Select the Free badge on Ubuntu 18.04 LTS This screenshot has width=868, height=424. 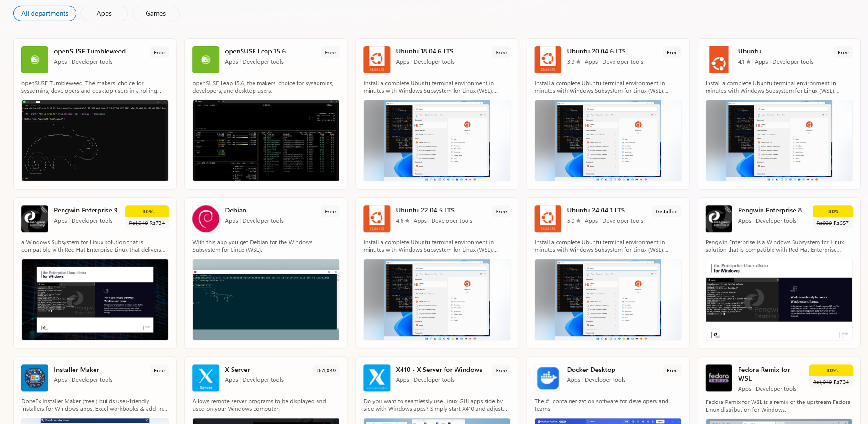[501, 53]
